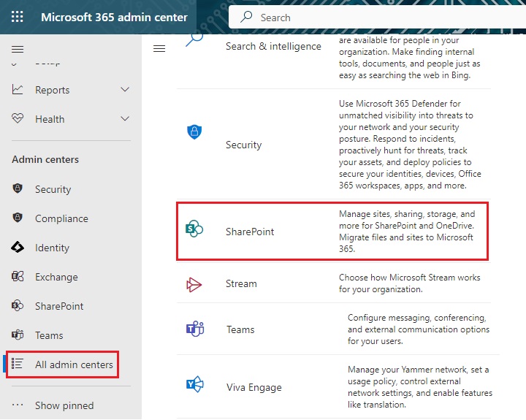Collapse the left navigation hamburger menu
Viewport: 526px width, 420px height.
tap(18, 50)
